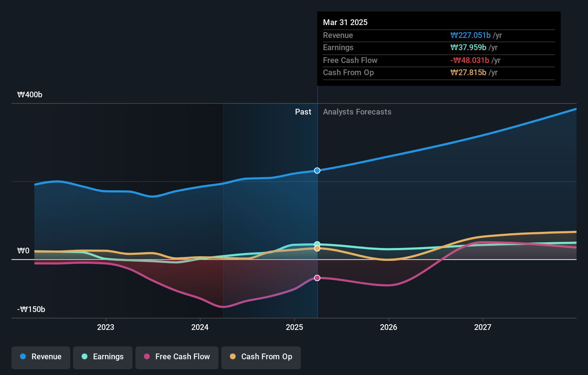Select the teal Earnings marker at the divider
The width and height of the screenshot is (588, 375).
point(317,243)
